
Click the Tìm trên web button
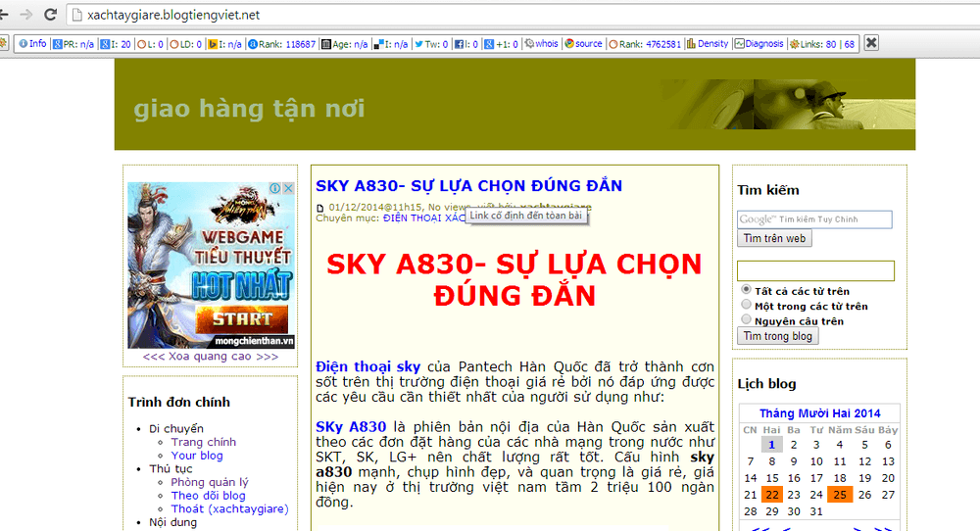(774, 238)
